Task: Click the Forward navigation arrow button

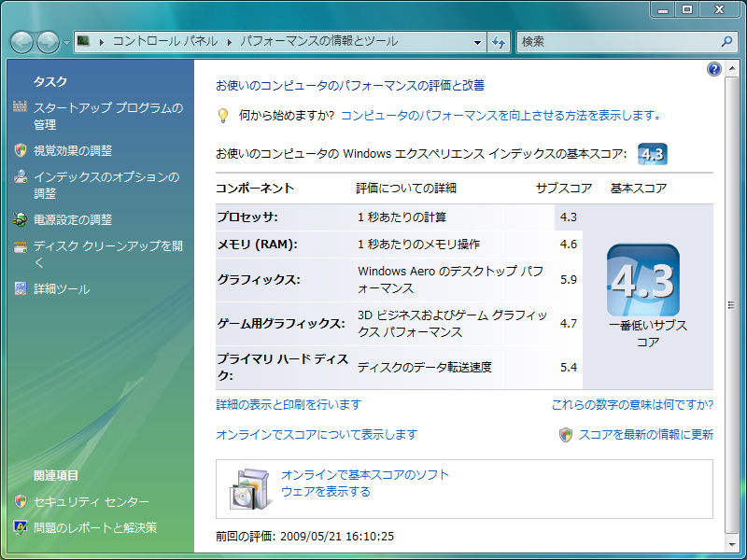Action: click(x=47, y=42)
